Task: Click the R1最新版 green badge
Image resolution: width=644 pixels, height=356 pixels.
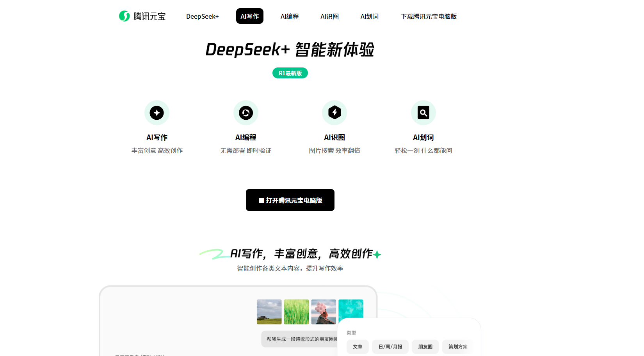Action: 290,73
